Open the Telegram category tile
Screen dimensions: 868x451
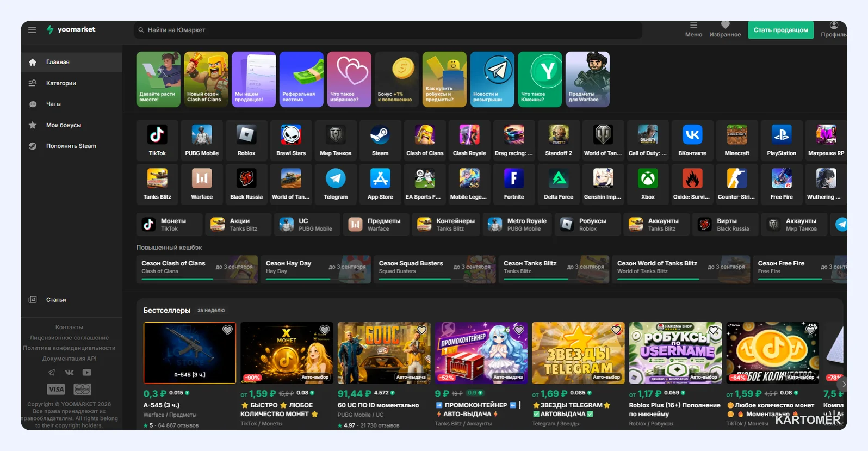pos(336,184)
